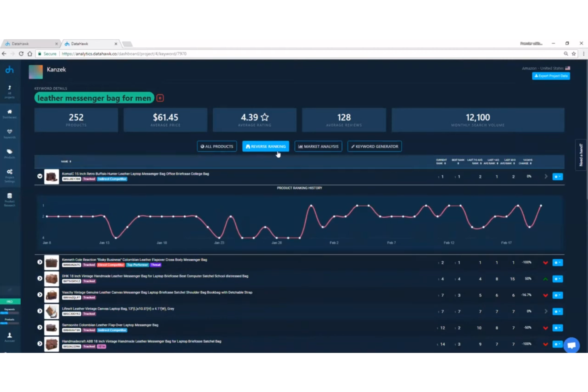Click the Kanzek project avatar
This screenshot has height=392, width=588.
36,72
